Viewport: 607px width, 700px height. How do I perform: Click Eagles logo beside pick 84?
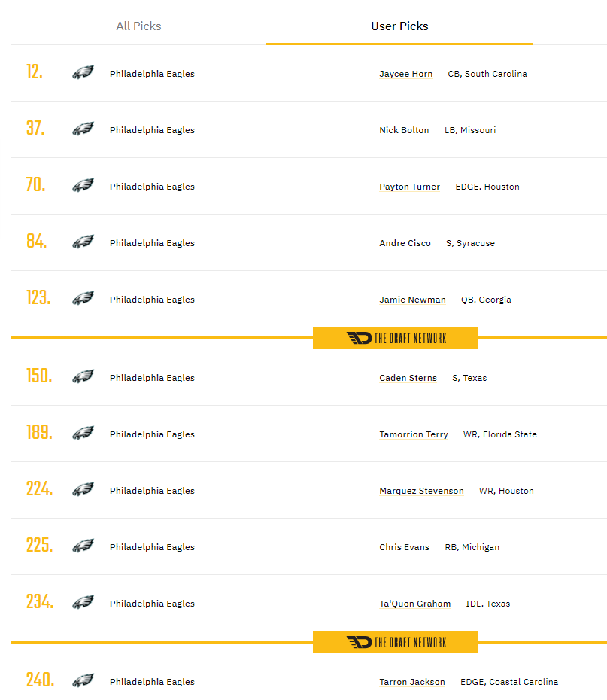[83, 242]
